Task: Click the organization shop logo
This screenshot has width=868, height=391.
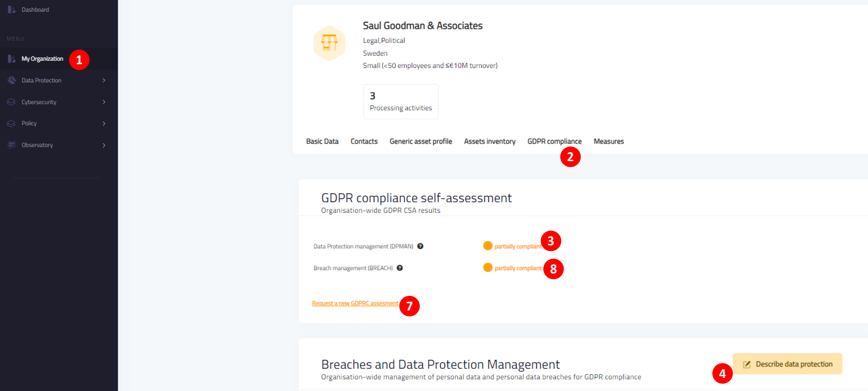Action: (329, 43)
